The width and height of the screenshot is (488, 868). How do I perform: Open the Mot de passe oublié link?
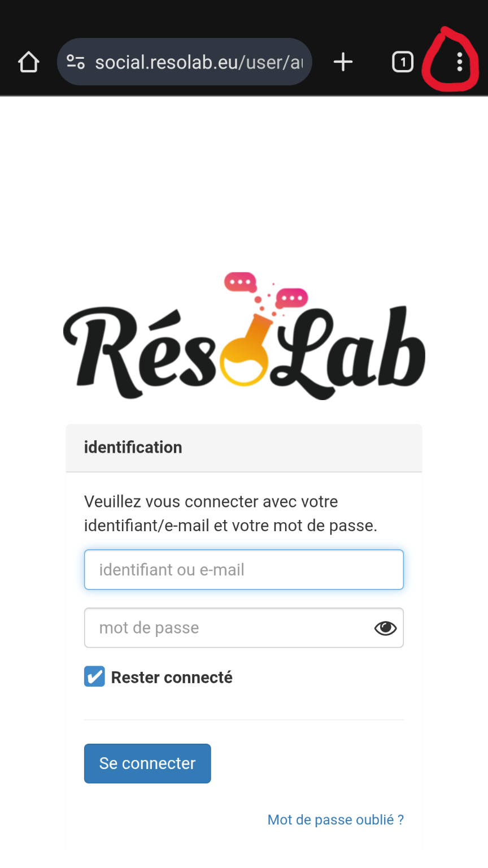coord(335,819)
